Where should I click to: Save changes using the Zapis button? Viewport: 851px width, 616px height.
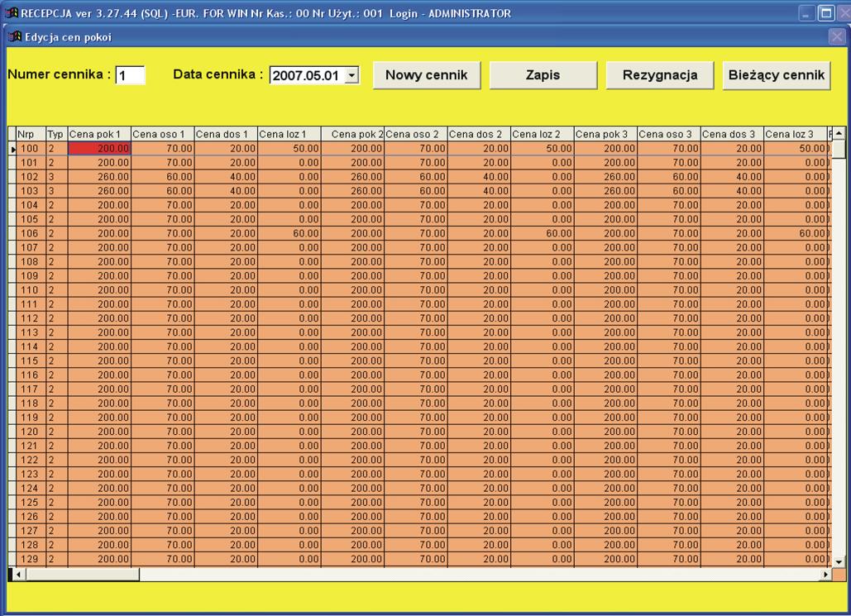tap(543, 75)
